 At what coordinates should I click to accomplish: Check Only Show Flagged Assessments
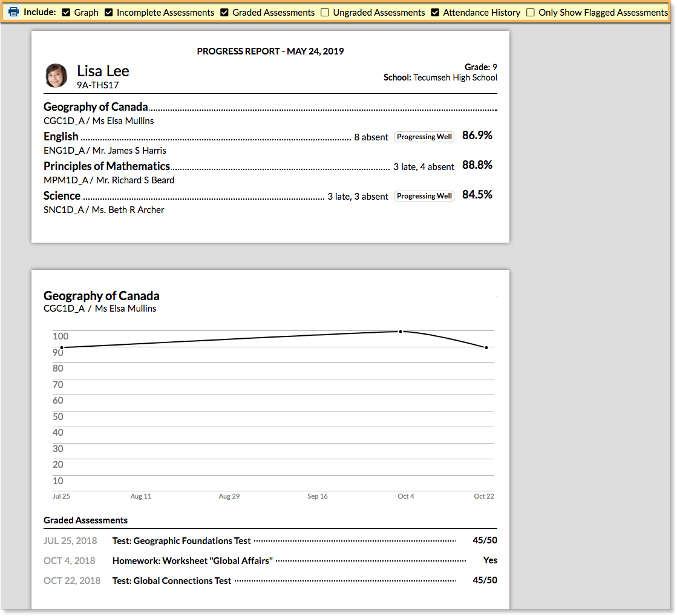(531, 13)
